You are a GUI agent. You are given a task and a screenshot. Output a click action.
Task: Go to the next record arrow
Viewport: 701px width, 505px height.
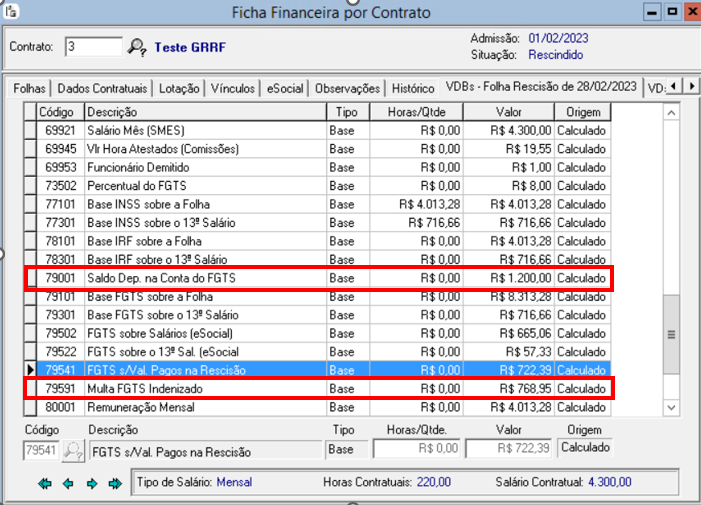(91, 483)
